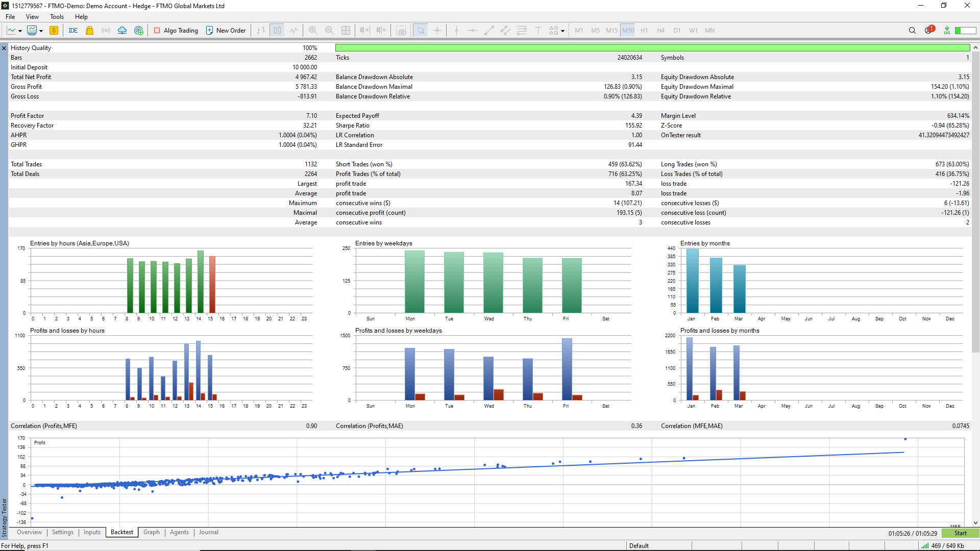Open the MetaEditor IDE
This screenshot has width=980, height=551.
73,31
